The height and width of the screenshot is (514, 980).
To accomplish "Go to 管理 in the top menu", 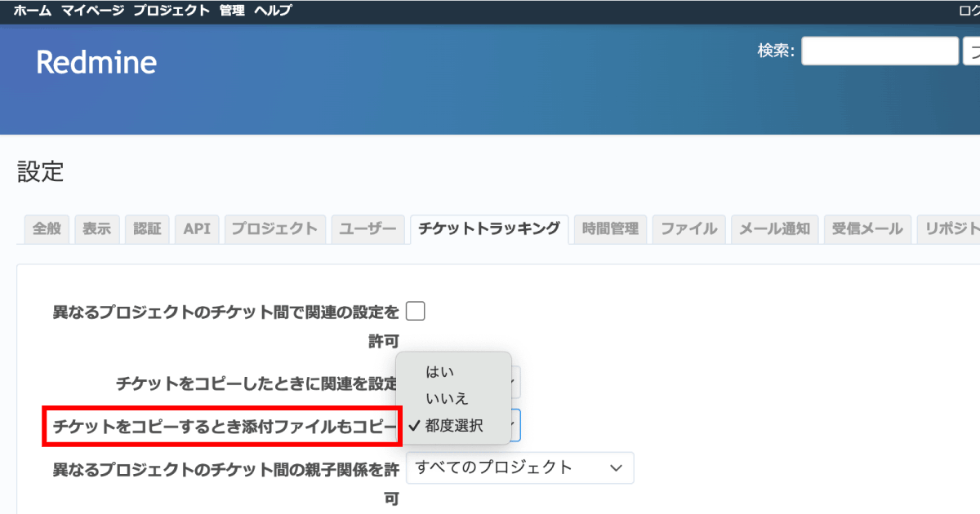I will coord(232,11).
